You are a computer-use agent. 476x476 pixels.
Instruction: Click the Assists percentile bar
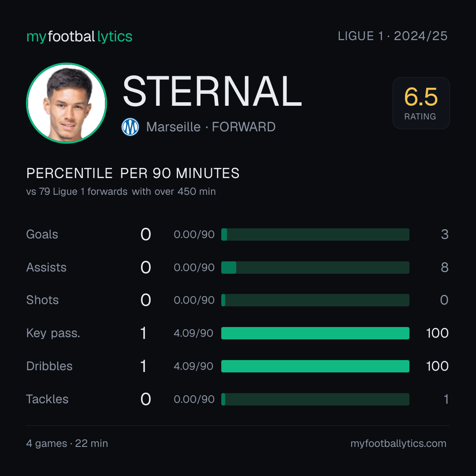click(x=315, y=268)
